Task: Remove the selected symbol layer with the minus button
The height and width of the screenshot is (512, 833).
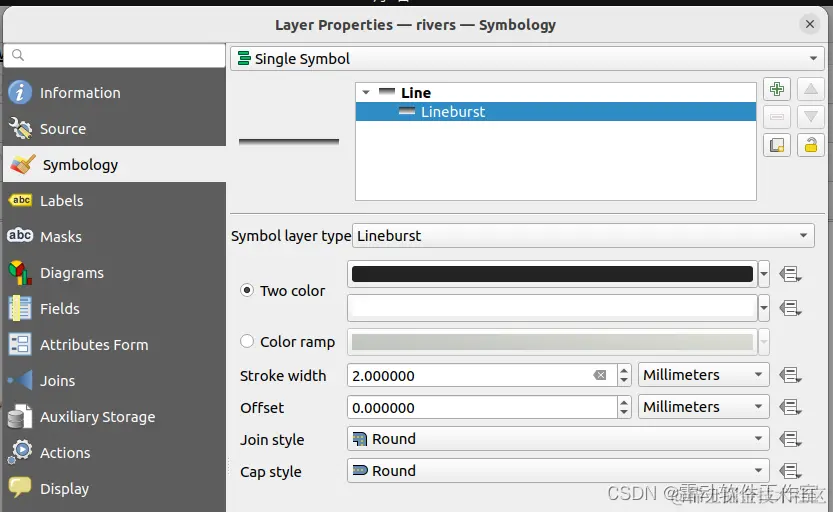Action: (777, 117)
